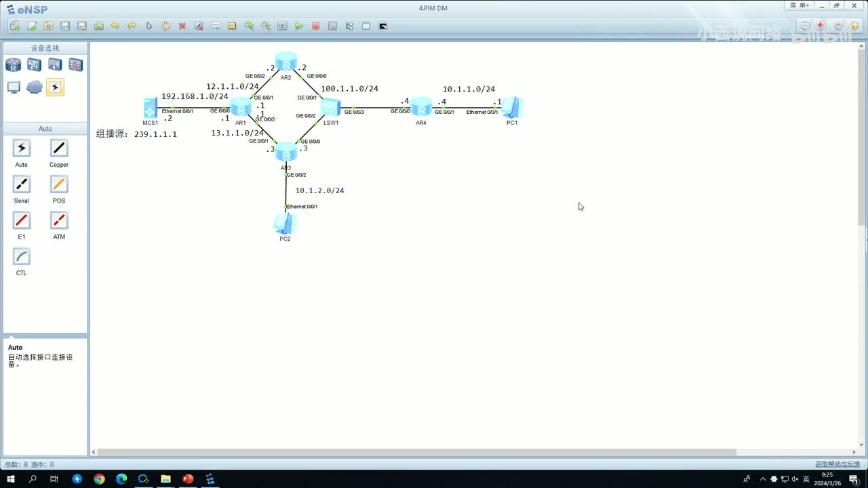Redo the last undone action
Screen dimensions: 868x488
tap(132, 26)
